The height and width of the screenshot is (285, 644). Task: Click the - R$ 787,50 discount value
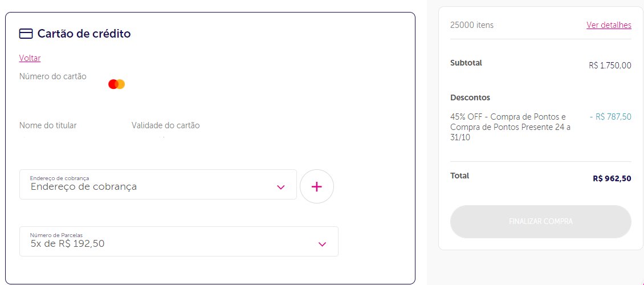click(x=610, y=117)
